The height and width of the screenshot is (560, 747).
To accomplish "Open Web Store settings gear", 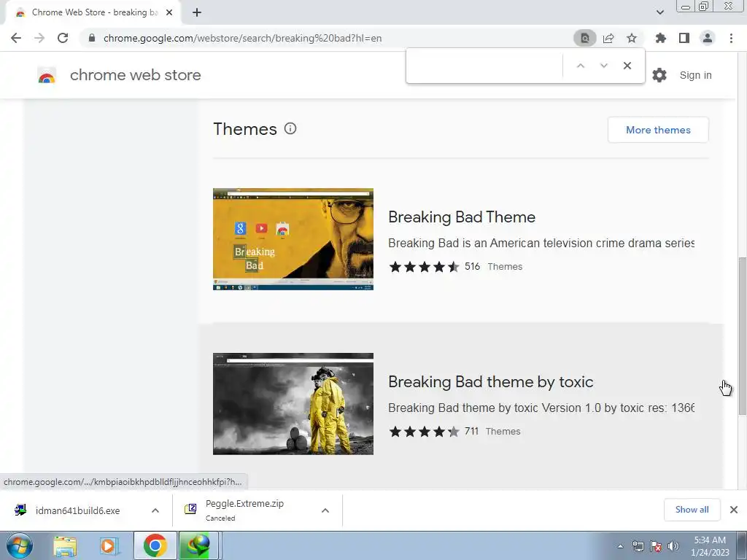I will click(659, 75).
